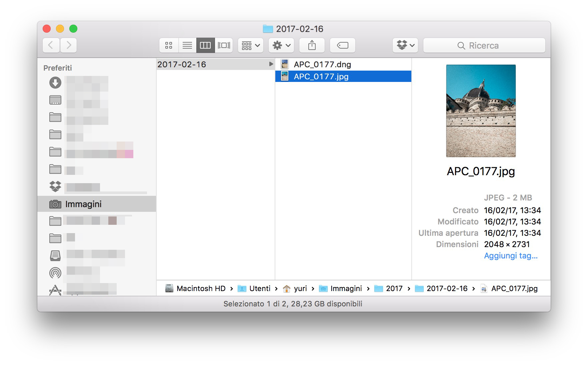Open the Dropbox toolbar dropdown

[405, 45]
